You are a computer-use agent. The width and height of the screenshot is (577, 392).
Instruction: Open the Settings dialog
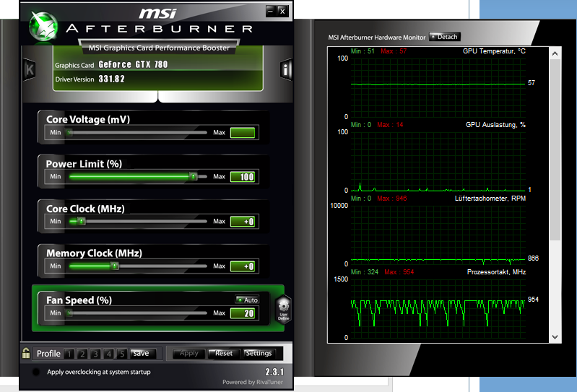(259, 354)
